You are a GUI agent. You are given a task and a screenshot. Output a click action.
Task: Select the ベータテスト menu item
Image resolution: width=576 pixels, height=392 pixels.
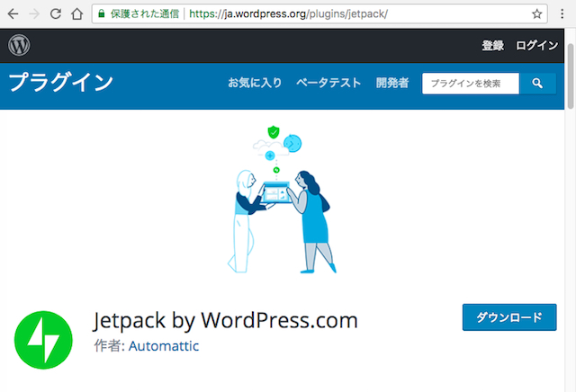click(328, 84)
